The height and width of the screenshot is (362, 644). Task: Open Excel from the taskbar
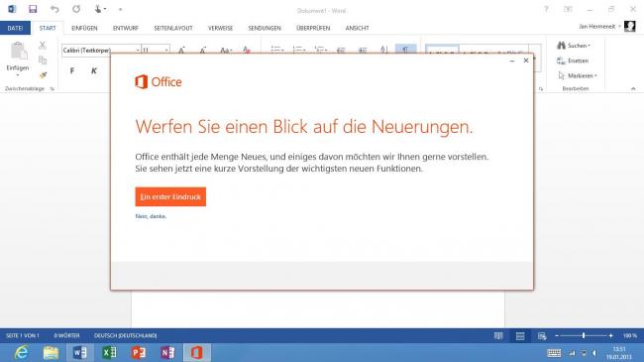[109, 352]
